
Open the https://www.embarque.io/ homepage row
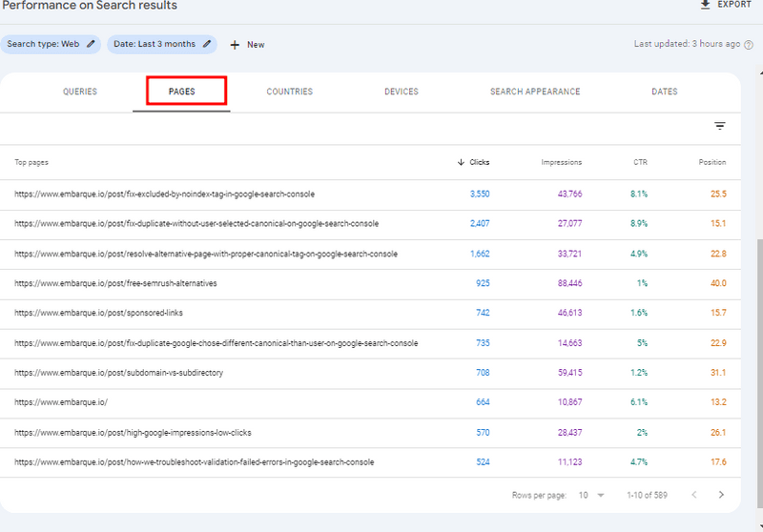tap(370, 403)
